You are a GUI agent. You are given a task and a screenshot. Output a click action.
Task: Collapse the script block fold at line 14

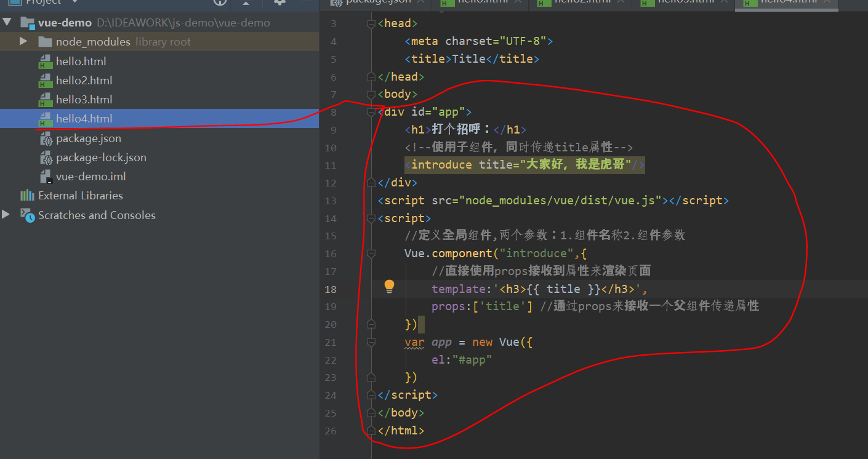pos(371,218)
